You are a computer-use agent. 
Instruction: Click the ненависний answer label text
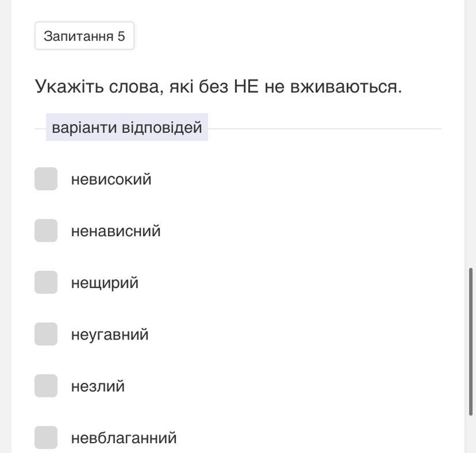(x=116, y=231)
